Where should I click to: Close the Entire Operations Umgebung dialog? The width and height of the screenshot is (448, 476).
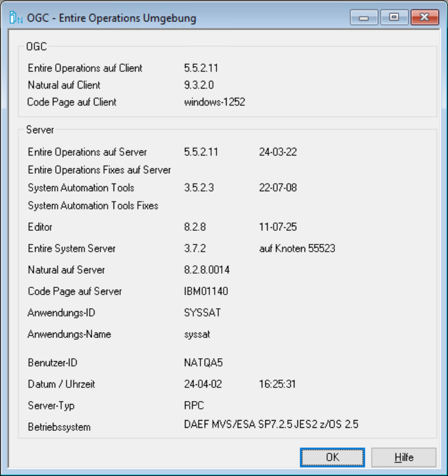[423, 18]
